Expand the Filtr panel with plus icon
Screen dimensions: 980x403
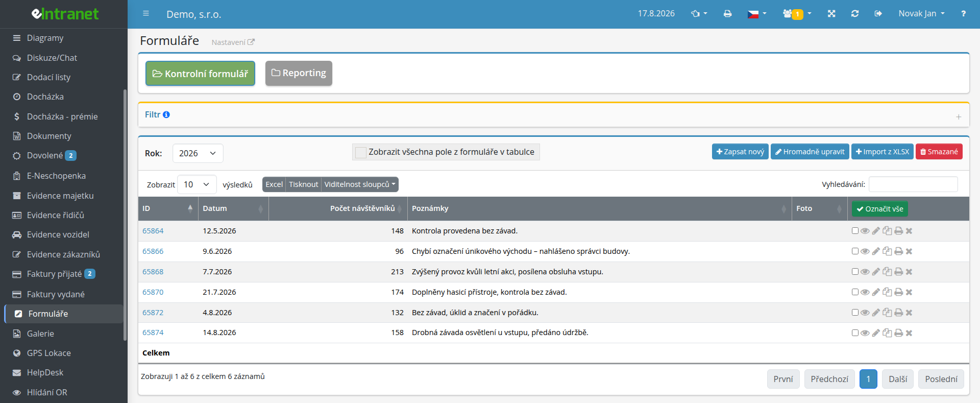pos(959,117)
